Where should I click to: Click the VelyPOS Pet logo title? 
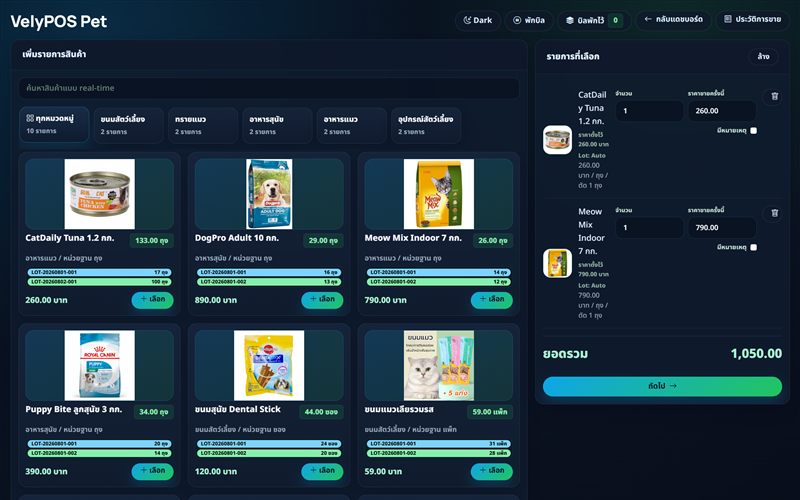coord(59,21)
